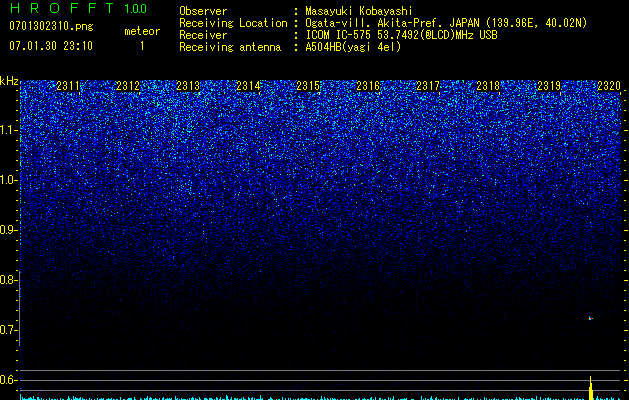Click the 2317 time axis marker

pos(428,85)
